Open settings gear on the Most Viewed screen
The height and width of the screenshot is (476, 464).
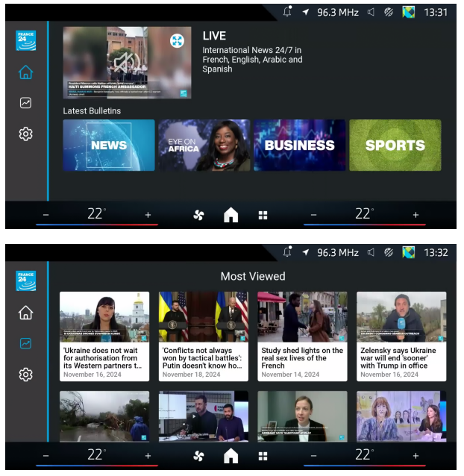coord(26,375)
